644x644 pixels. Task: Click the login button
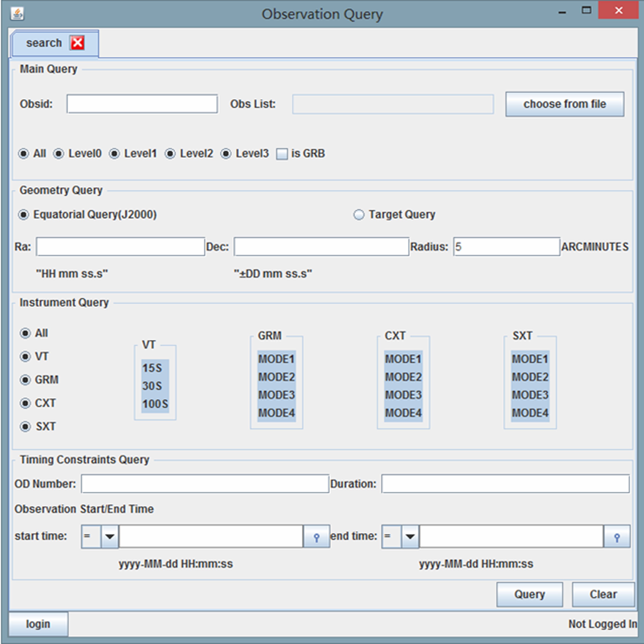pyautogui.click(x=38, y=624)
